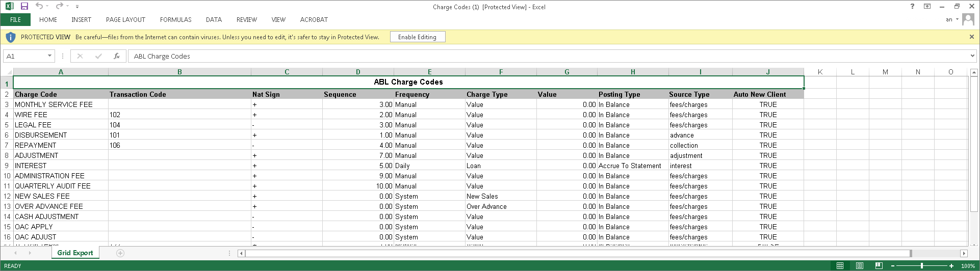This screenshot has width=980, height=271.
Task: Select Page Break Preview view icon
Action: coord(879,266)
